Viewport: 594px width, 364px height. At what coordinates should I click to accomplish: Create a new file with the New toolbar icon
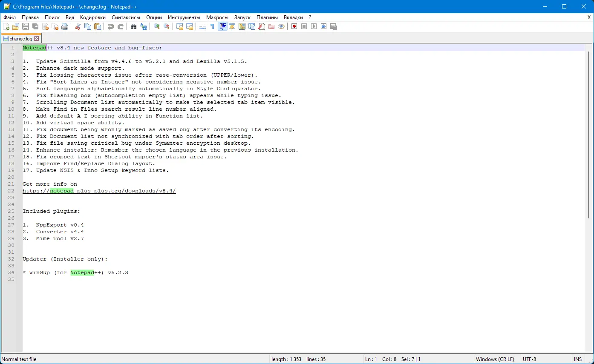coord(6,26)
